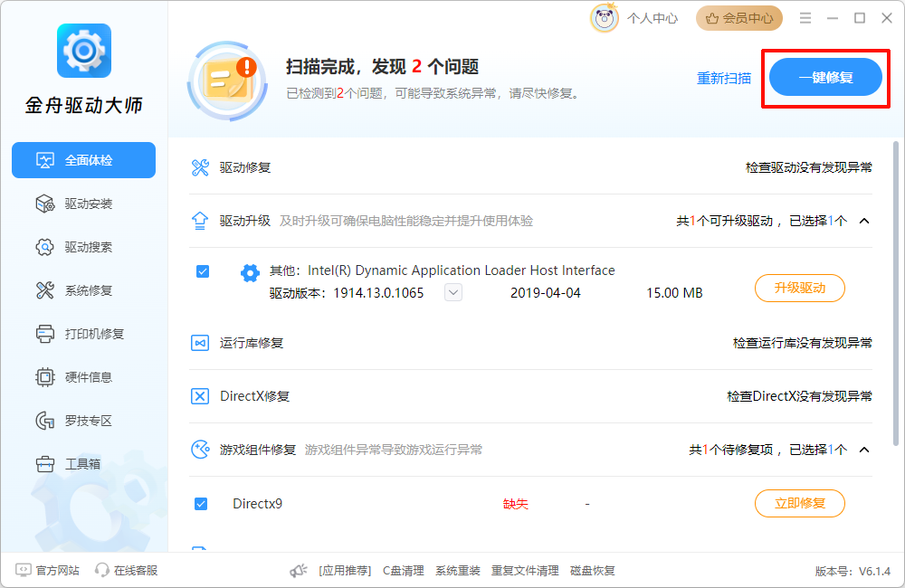Click the 一键修复 repair button
Image resolution: width=905 pixels, height=588 pixels.
tap(824, 77)
